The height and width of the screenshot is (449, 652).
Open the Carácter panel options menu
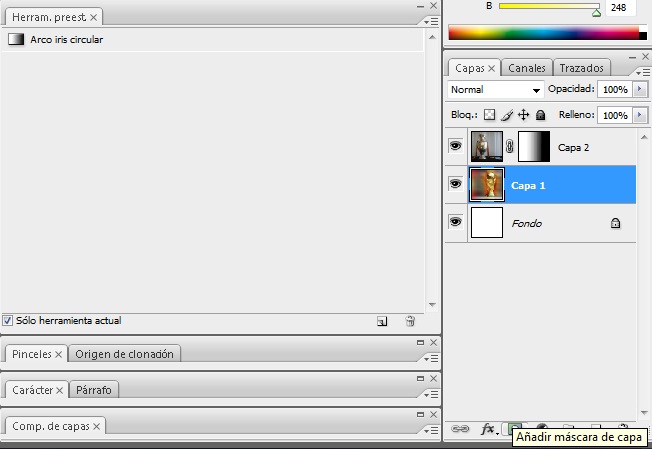click(x=432, y=394)
